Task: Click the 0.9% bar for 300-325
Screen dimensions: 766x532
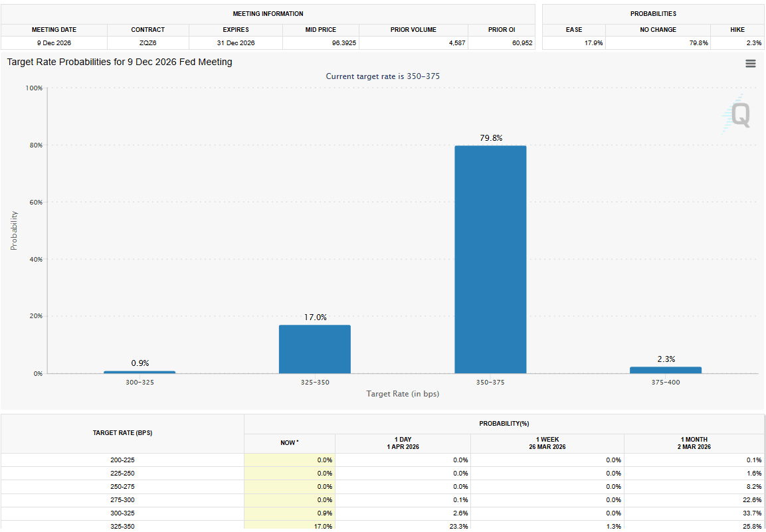Action: [140, 372]
